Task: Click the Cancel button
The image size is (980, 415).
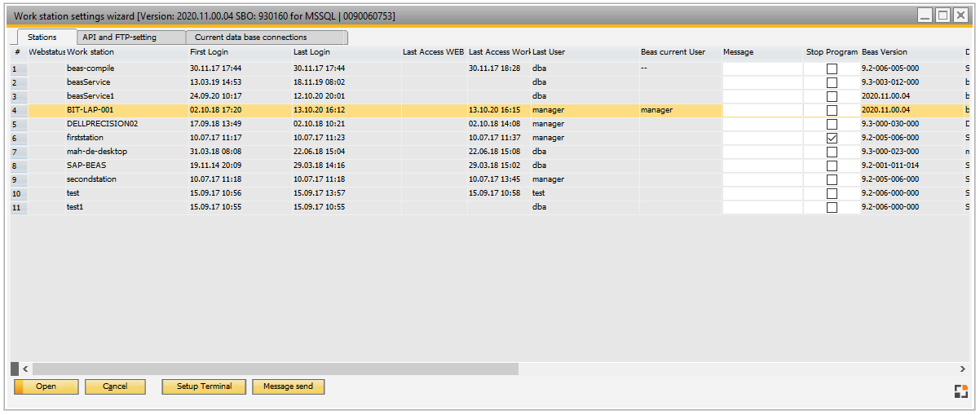Action: pyautogui.click(x=115, y=386)
